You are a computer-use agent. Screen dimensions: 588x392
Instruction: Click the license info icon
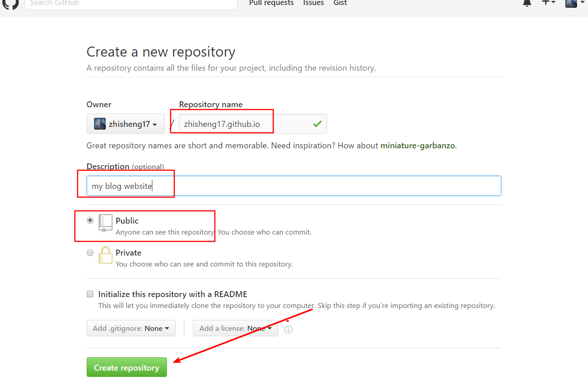288,329
